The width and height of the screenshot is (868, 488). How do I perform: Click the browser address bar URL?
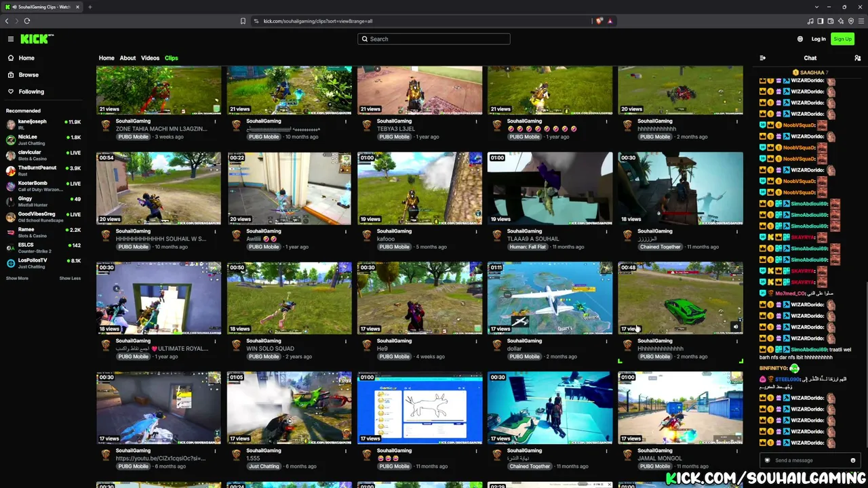click(318, 21)
